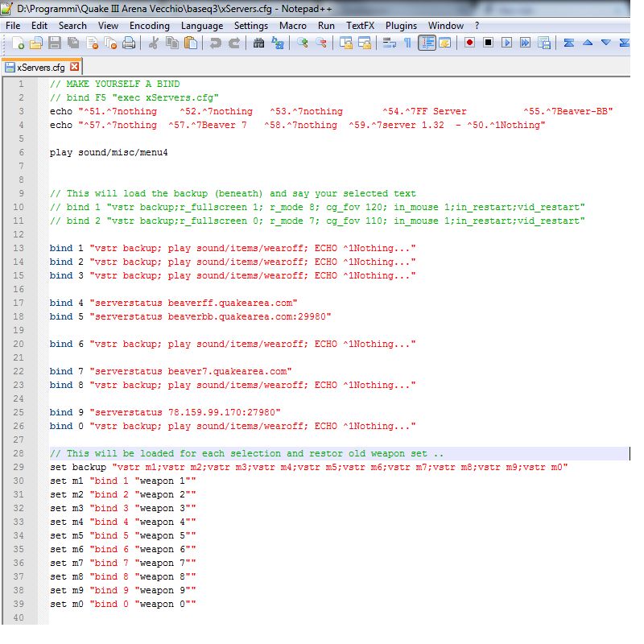Screen dimensions: 644x644
Task: Click the 'set m1 "bind 1 "weapon 1""' line
Action: click(x=123, y=481)
